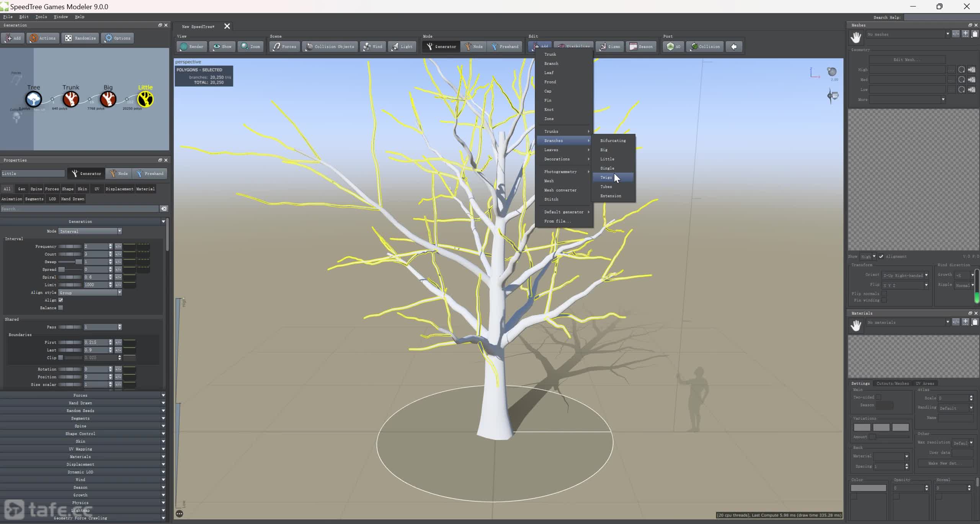Click the Little generator name field

click(x=33, y=174)
